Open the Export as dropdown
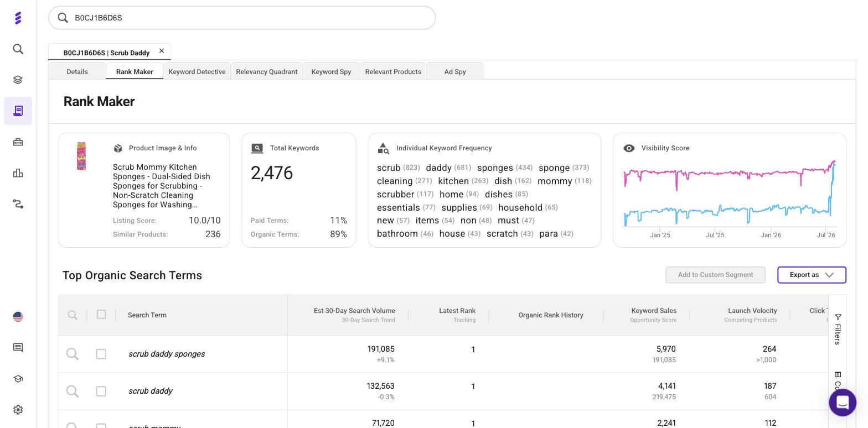This screenshot has height=428, width=868. [x=812, y=275]
